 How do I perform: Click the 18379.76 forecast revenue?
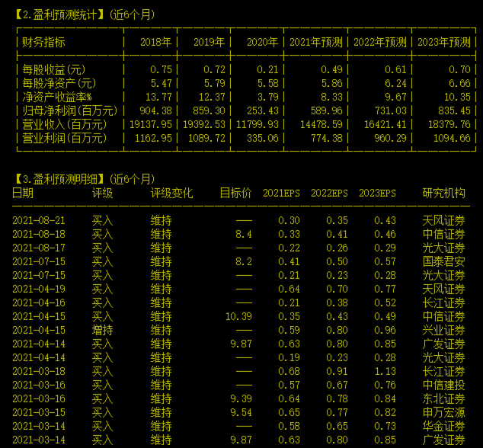[449, 124]
